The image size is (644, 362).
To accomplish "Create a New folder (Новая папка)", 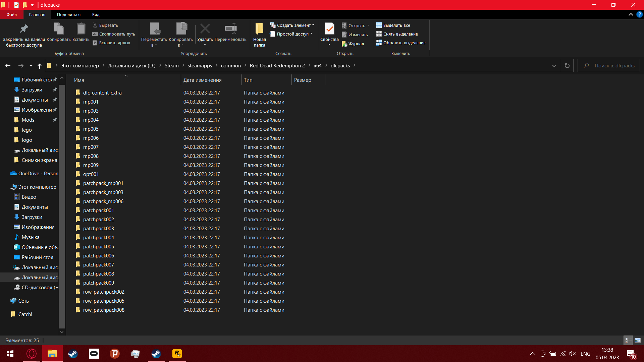I will point(259,35).
